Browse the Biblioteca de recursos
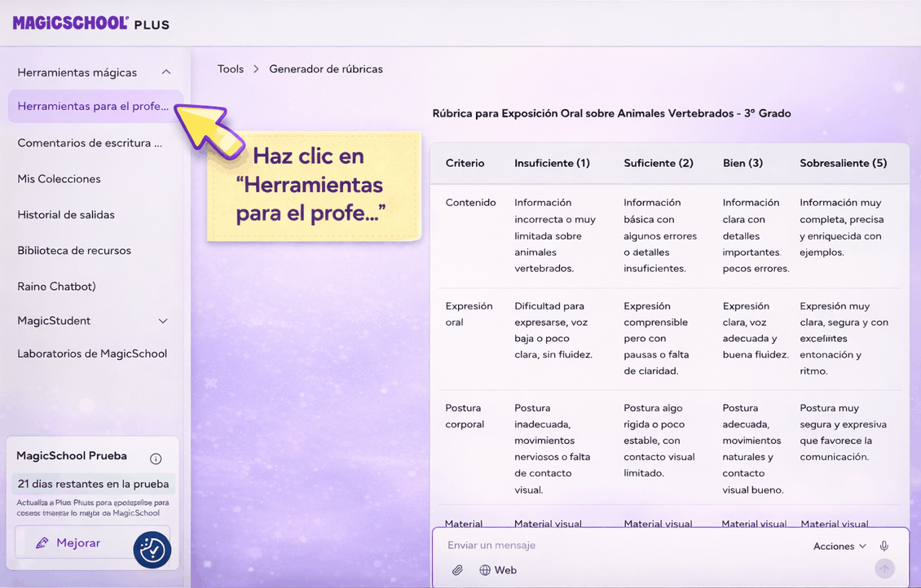 (73, 250)
